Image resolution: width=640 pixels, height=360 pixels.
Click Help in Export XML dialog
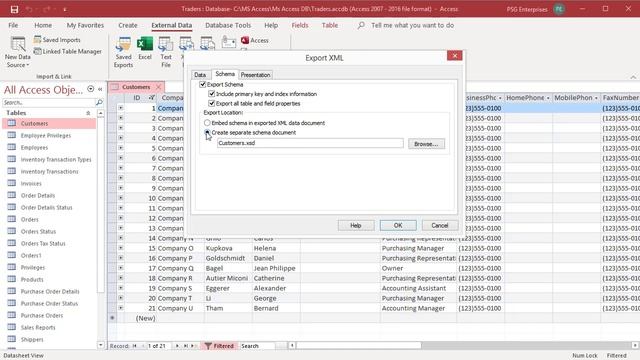pos(356,225)
